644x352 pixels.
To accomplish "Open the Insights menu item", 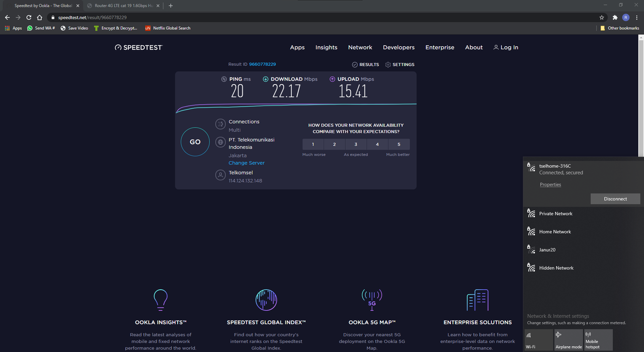I will coord(326,47).
